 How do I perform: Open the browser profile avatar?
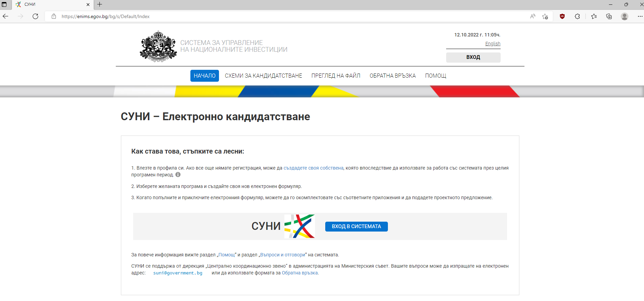[625, 16]
